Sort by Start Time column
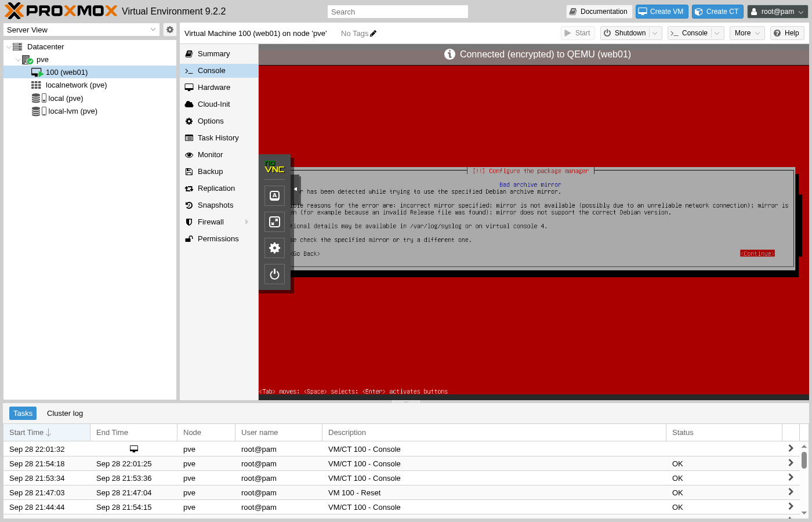The width and height of the screenshot is (812, 522). coord(46,433)
